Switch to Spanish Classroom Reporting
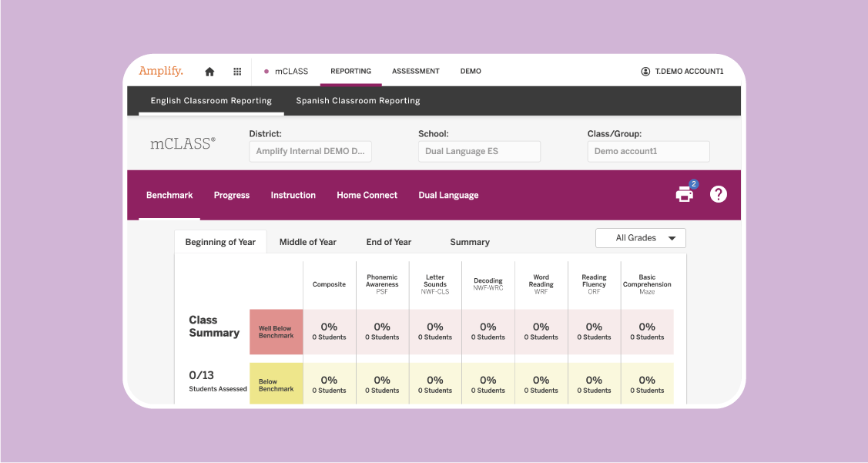 357,101
